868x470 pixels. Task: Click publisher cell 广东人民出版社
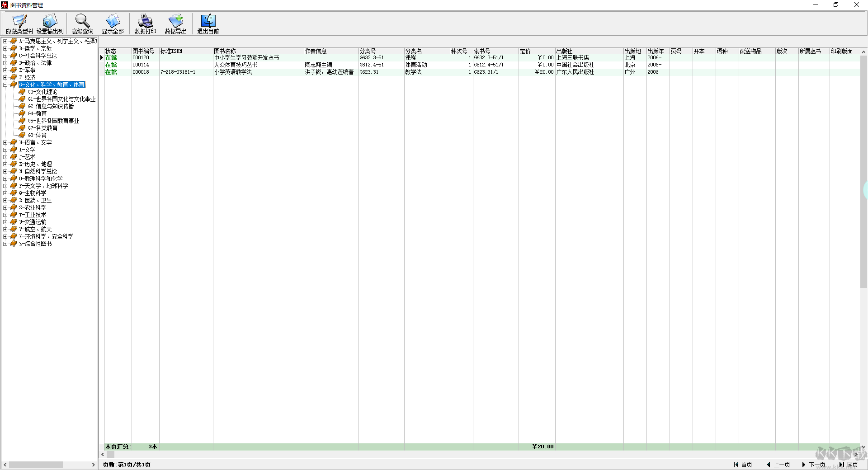pos(590,72)
